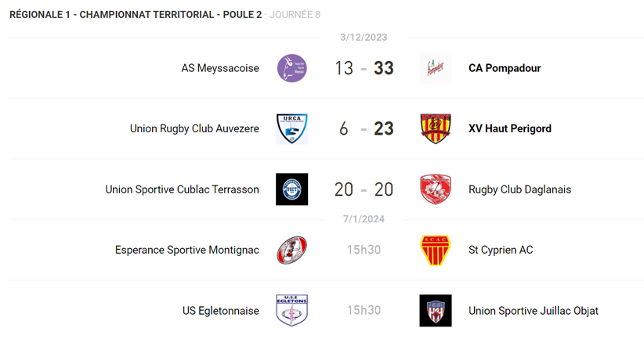Click the US Egletonnaise shield logo
The height and width of the screenshot is (339, 644).
[291, 311]
